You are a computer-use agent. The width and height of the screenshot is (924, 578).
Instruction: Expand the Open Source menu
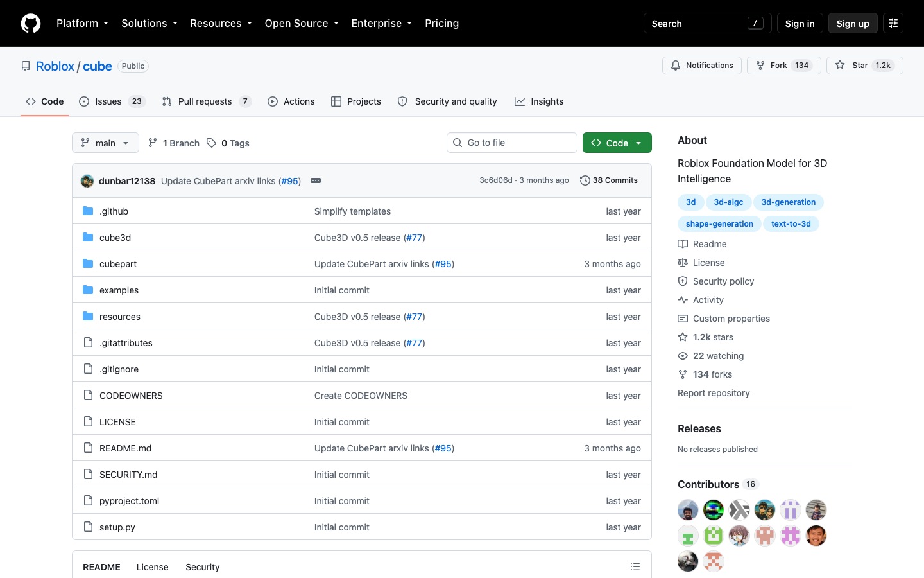click(302, 23)
